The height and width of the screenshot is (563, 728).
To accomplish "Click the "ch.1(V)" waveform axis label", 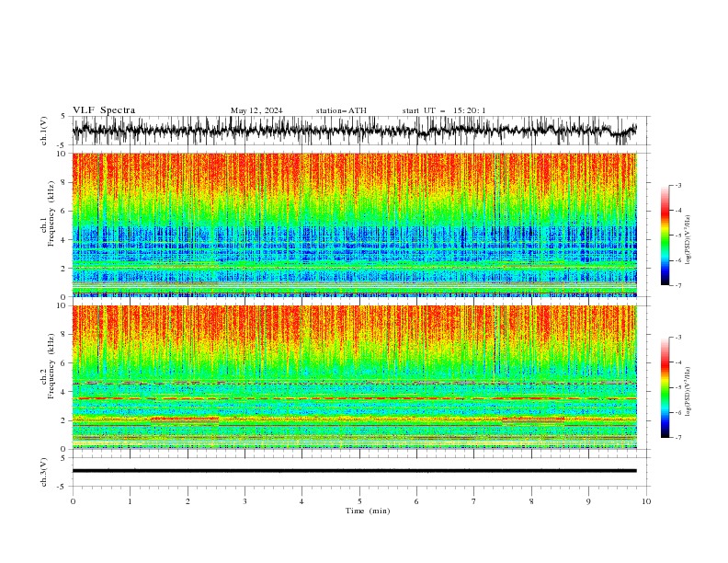I will 44,131.
